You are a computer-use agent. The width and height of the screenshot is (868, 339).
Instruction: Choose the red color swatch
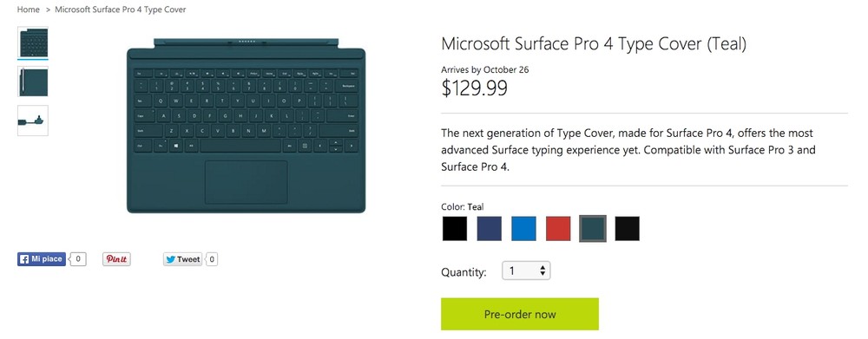[x=558, y=228]
